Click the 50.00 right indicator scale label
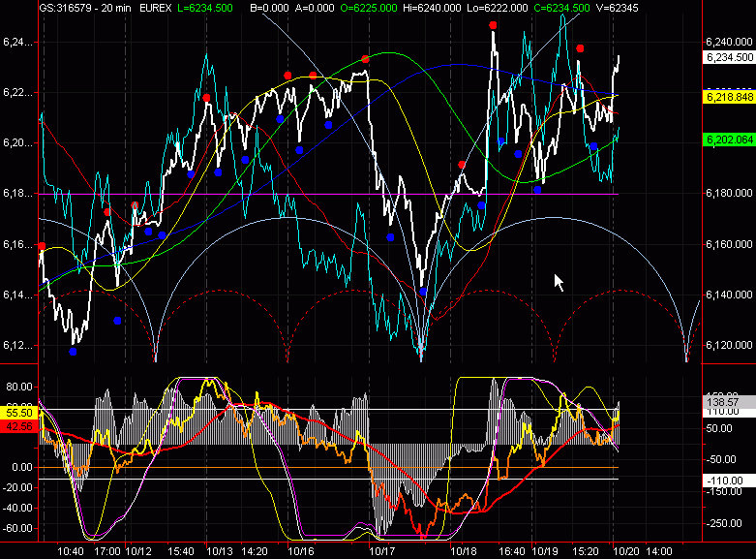The height and width of the screenshot is (559, 756). (719, 428)
